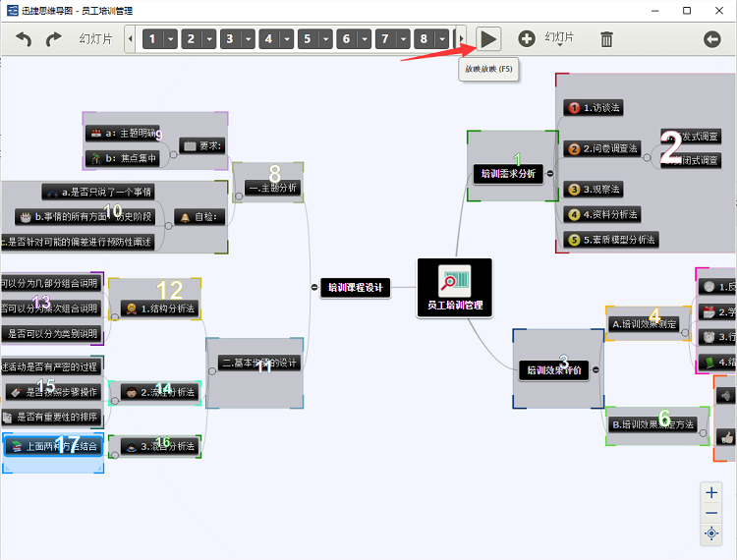737x560 pixels.
Task: Open dropdown arrow next to slide 3
Action: pyautogui.click(x=249, y=39)
